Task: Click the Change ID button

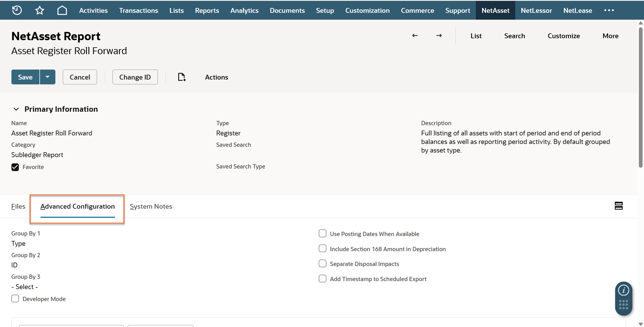Action: 135,77
